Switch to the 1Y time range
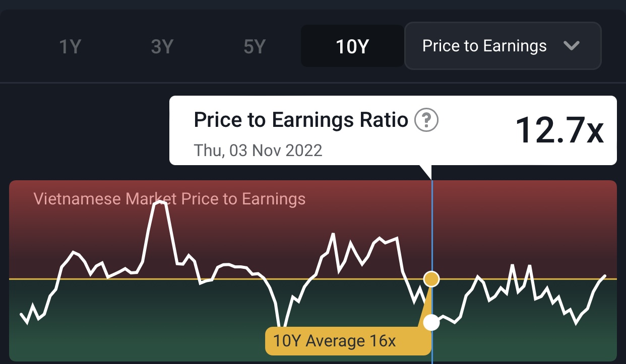 point(70,47)
